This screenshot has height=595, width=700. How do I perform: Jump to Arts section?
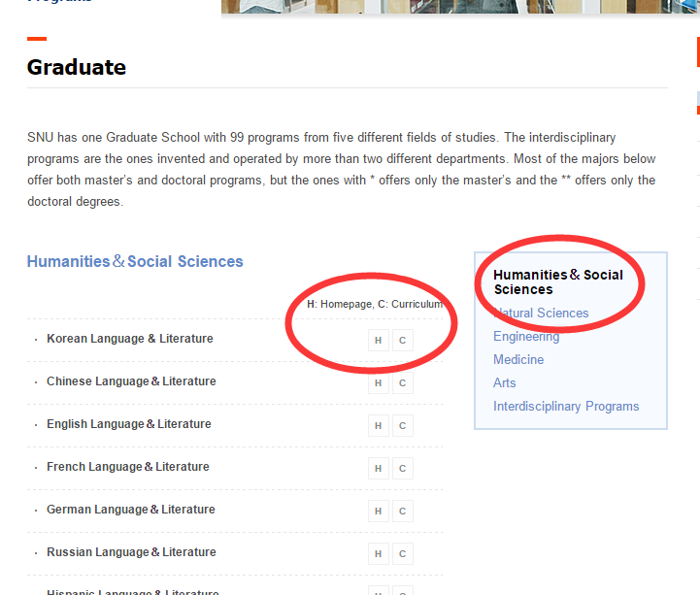coord(505,382)
